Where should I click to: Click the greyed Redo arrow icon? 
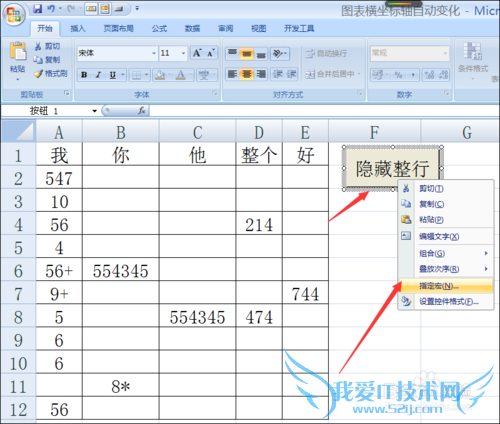pyautogui.click(x=71, y=9)
